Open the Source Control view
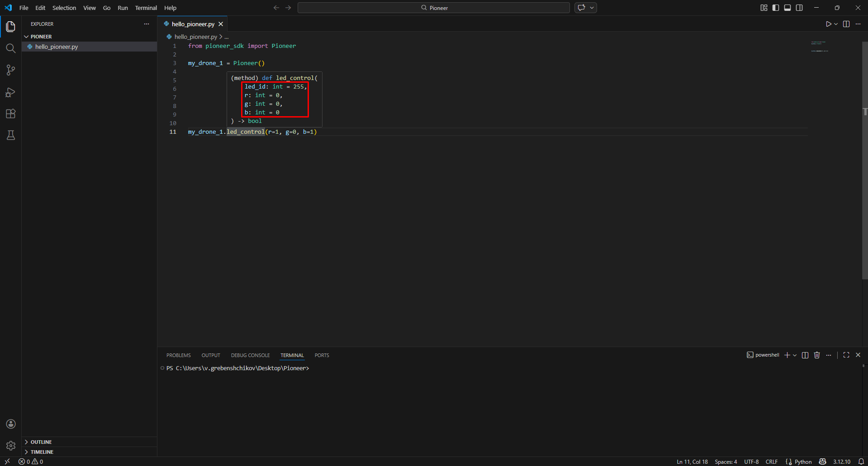This screenshot has height=466, width=868. click(x=11, y=70)
